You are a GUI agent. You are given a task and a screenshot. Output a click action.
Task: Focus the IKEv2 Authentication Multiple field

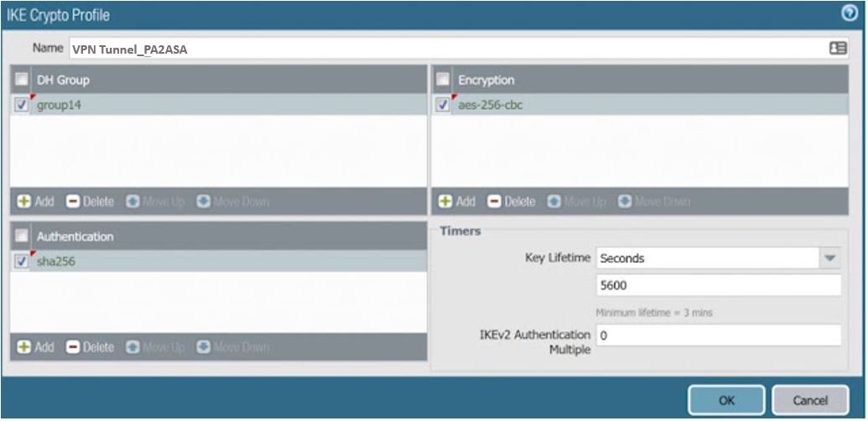point(717,335)
